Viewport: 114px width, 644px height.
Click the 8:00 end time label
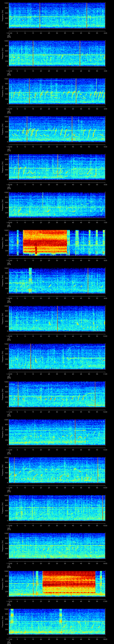[x=105, y=261]
